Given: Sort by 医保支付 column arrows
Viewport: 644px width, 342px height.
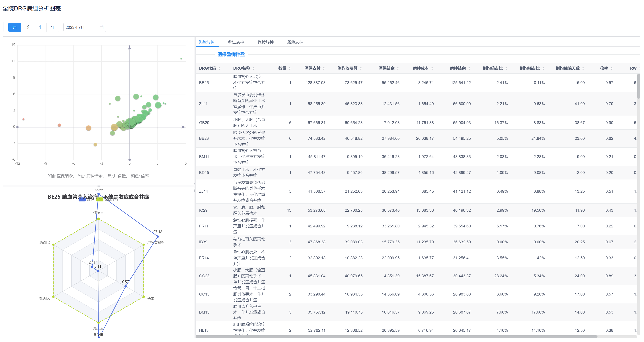Looking at the screenshot, I should [x=324, y=68].
